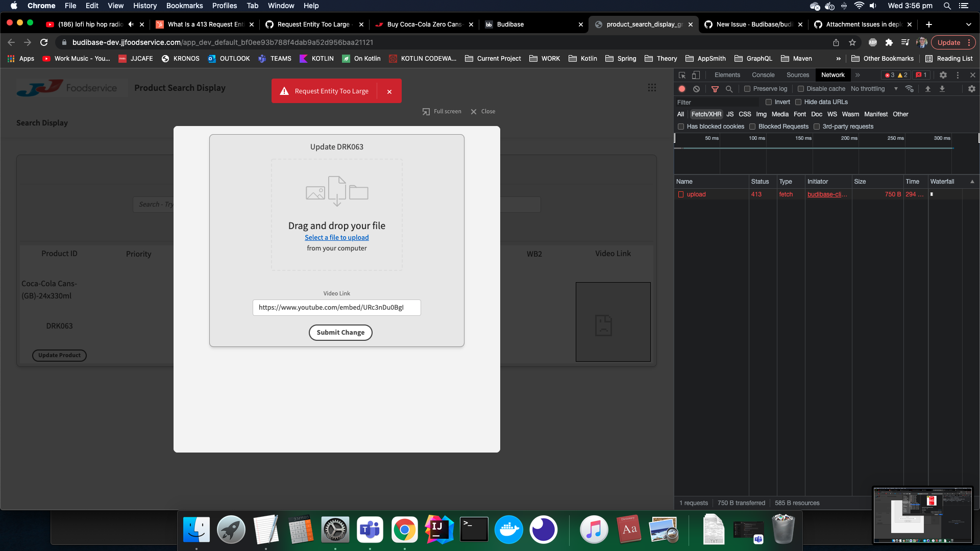Image resolution: width=980 pixels, height=551 pixels.
Task: Click the import HAR file upload arrow
Action: pos(928,89)
